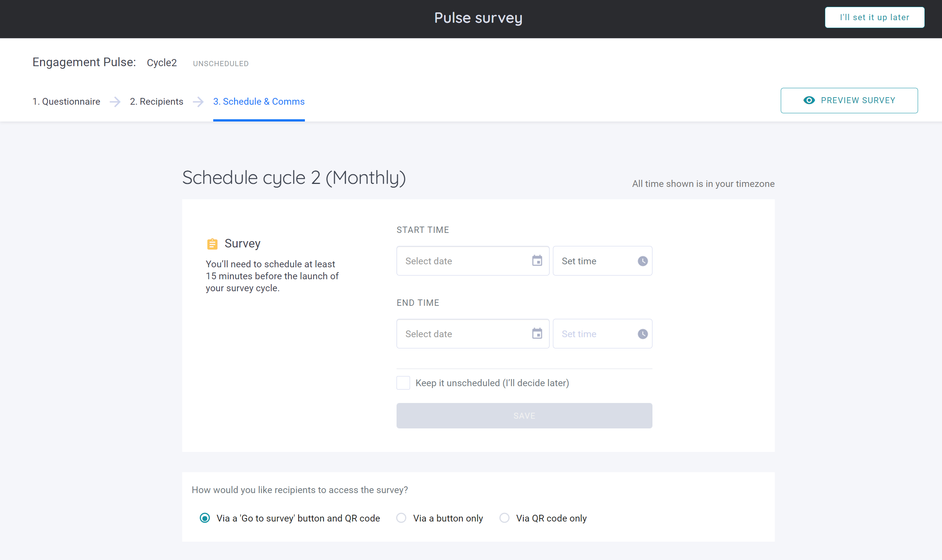This screenshot has height=560, width=942.
Task: Click the Questionnaire step tab
Action: coord(67,101)
